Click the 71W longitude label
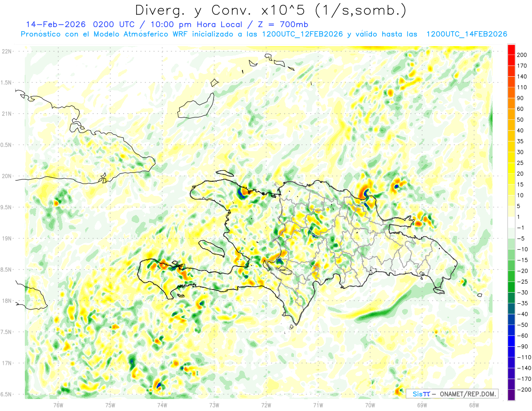This screenshot has width=532, height=411. tap(318, 405)
